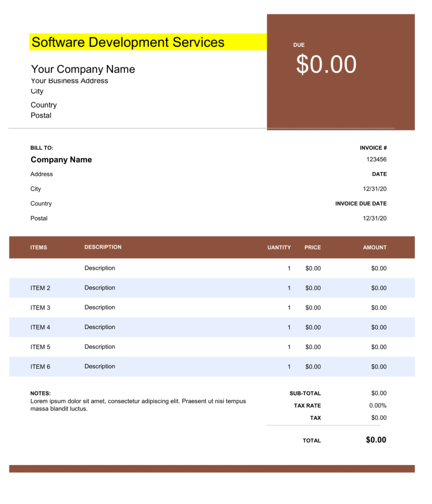This screenshot has width=432, height=504.
Task: Select the BILL TO Company Name field
Action: click(x=61, y=159)
